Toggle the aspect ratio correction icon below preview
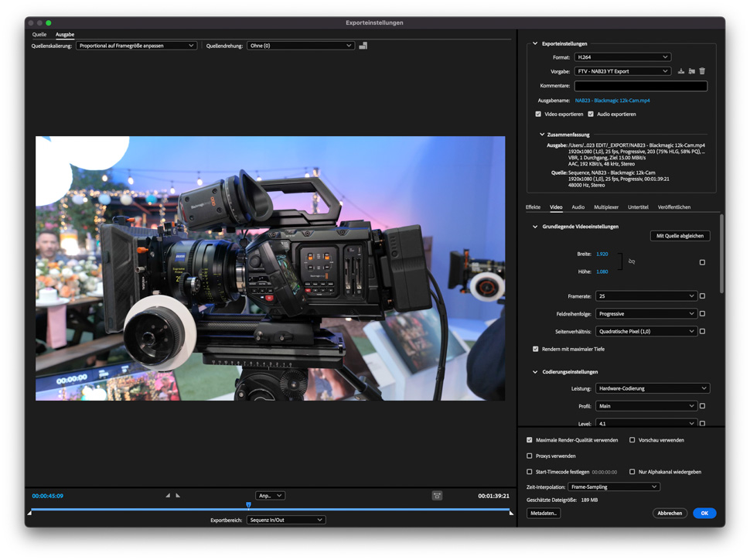The height and width of the screenshot is (560, 750). (x=437, y=496)
